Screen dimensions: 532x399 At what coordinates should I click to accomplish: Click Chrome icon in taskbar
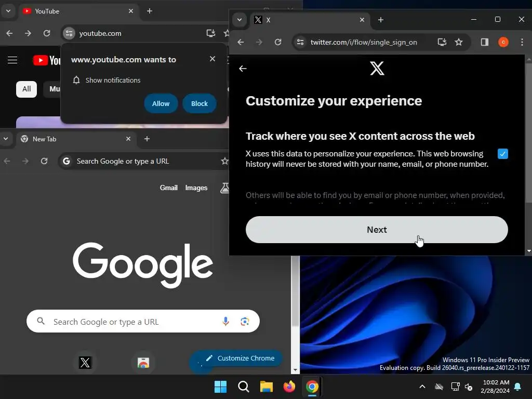312,387
